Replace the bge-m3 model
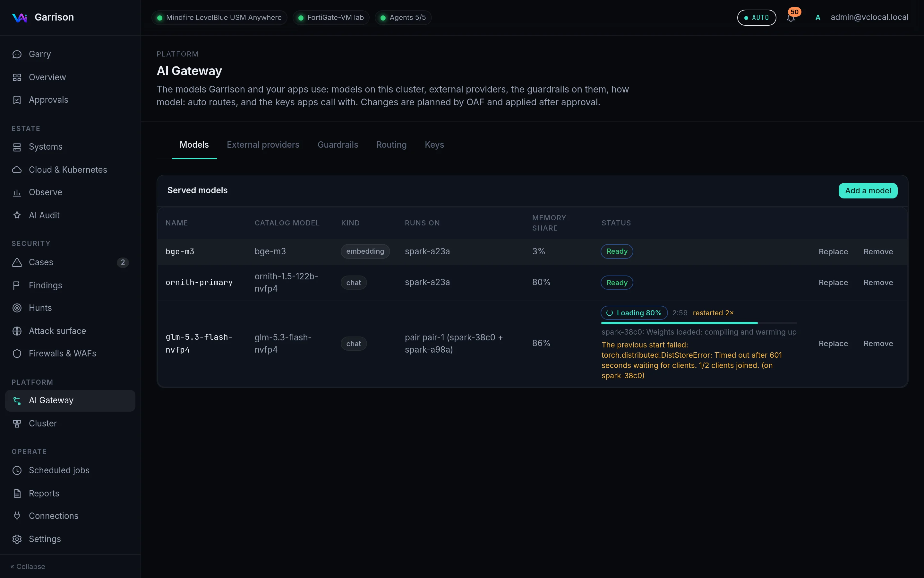The image size is (924, 578). tap(833, 251)
